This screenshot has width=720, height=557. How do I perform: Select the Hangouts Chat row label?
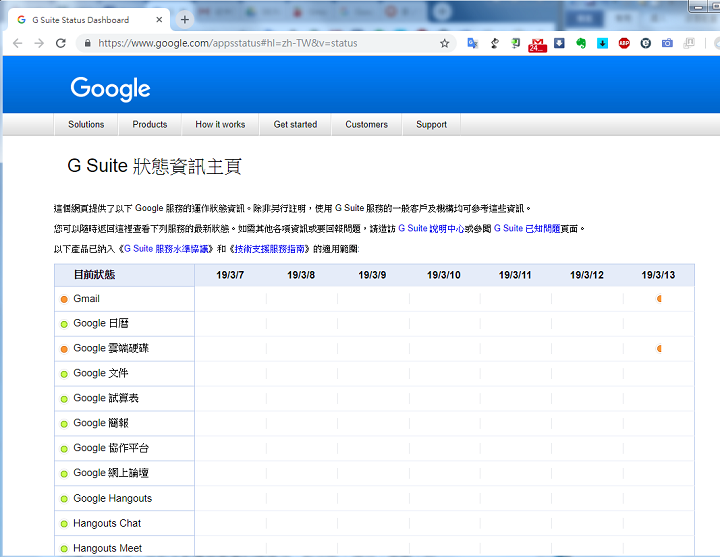(107, 523)
